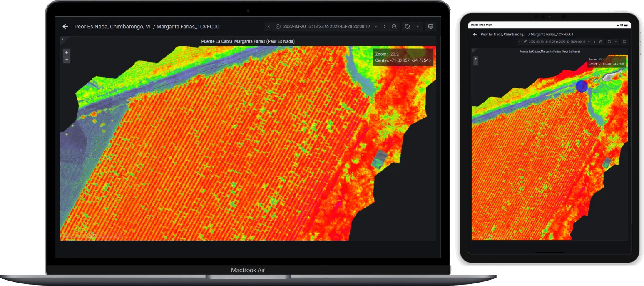Shift time range backward on tablet
The height and width of the screenshot is (286, 644).
(x=520, y=42)
